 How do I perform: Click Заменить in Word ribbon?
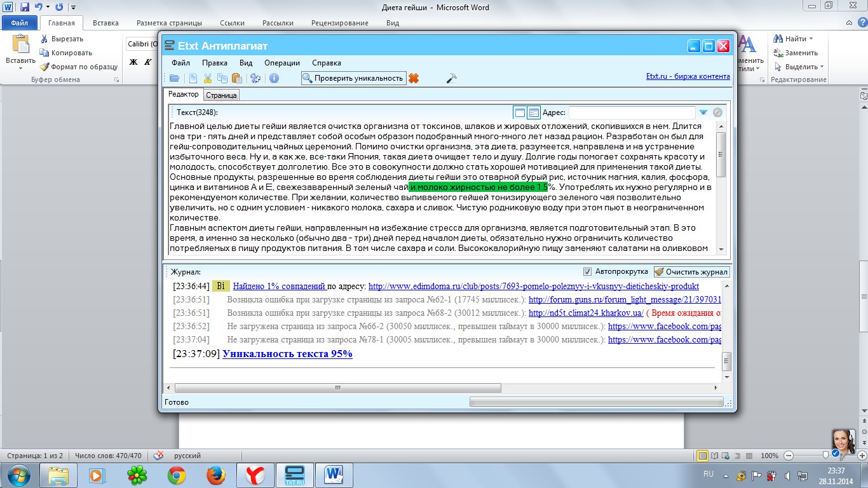(x=796, y=53)
